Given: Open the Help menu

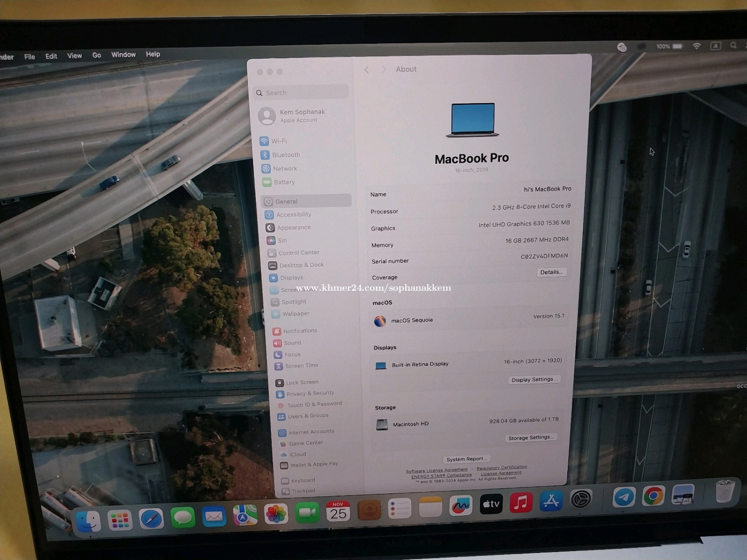Looking at the screenshot, I should click(153, 54).
